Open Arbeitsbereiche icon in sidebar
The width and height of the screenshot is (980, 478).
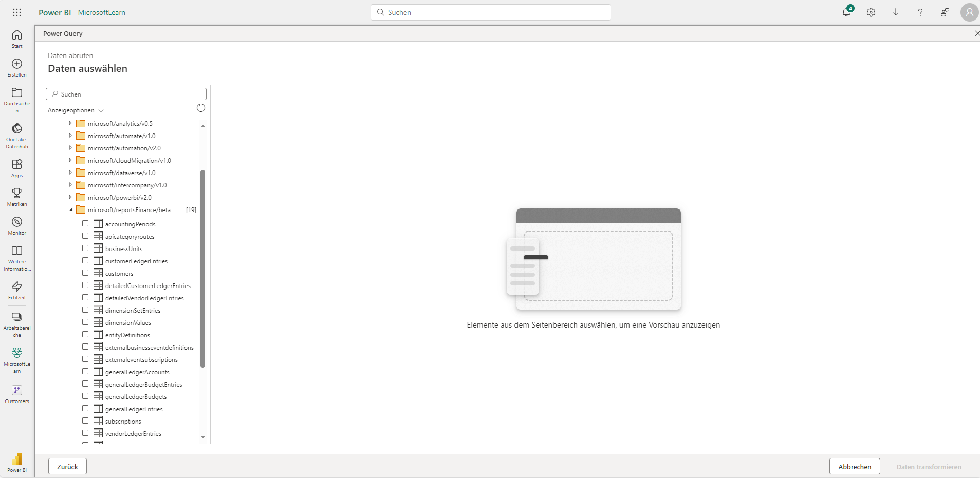[17, 317]
